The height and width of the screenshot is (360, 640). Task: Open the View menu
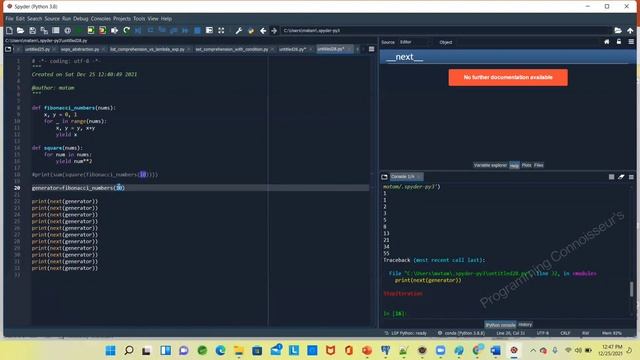[x=153, y=19]
